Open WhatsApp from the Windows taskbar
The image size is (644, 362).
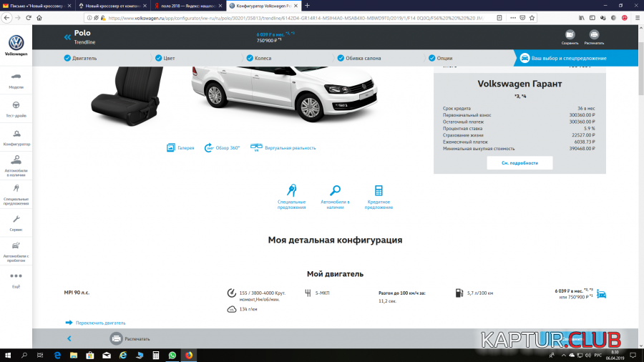pyautogui.click(x=172, y=355)
